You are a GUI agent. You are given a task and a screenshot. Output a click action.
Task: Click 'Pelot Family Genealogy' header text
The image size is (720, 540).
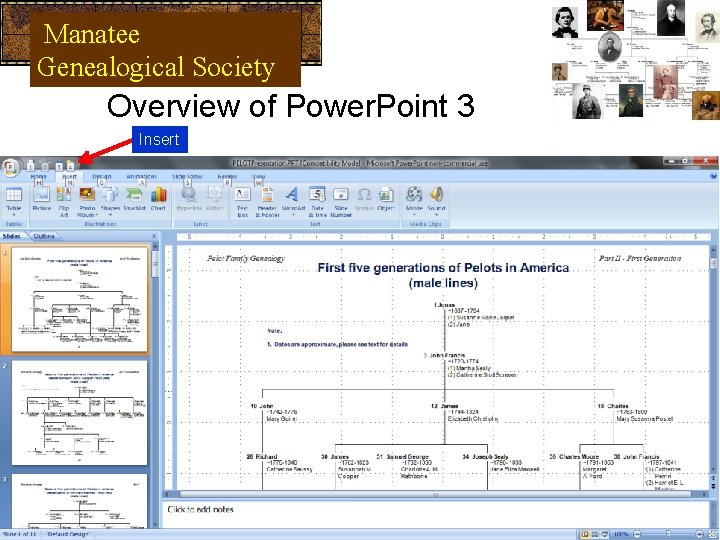click(x=245, y=259)
